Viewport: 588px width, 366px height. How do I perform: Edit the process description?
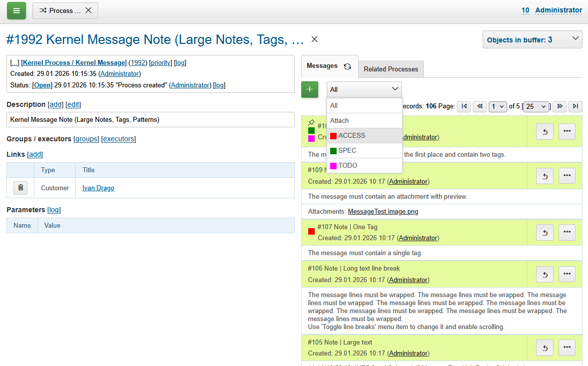(73, 104)
